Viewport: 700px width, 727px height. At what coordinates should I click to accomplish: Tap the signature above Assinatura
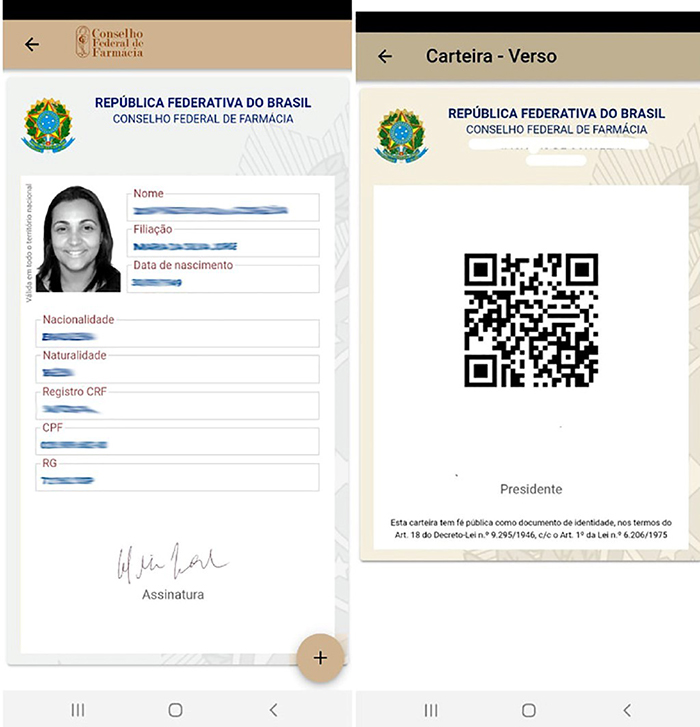[x=172, y=564]
